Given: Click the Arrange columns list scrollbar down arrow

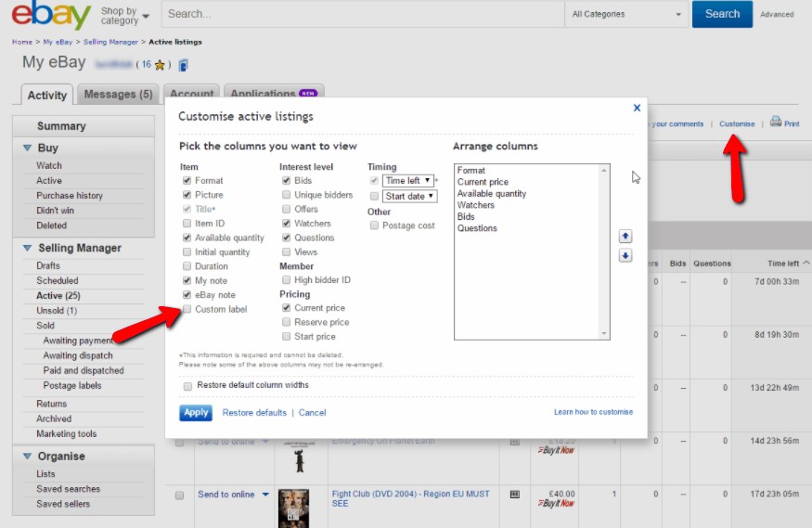Looking at the screenshot, I should 604,334.
